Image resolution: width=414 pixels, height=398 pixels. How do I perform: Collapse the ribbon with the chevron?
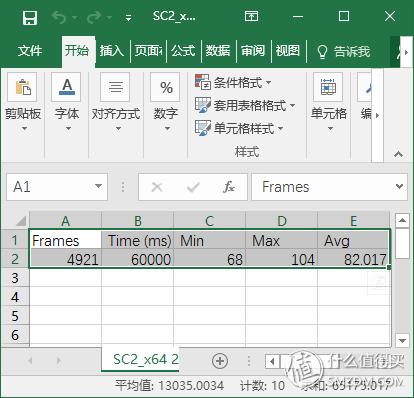[398, 154]
